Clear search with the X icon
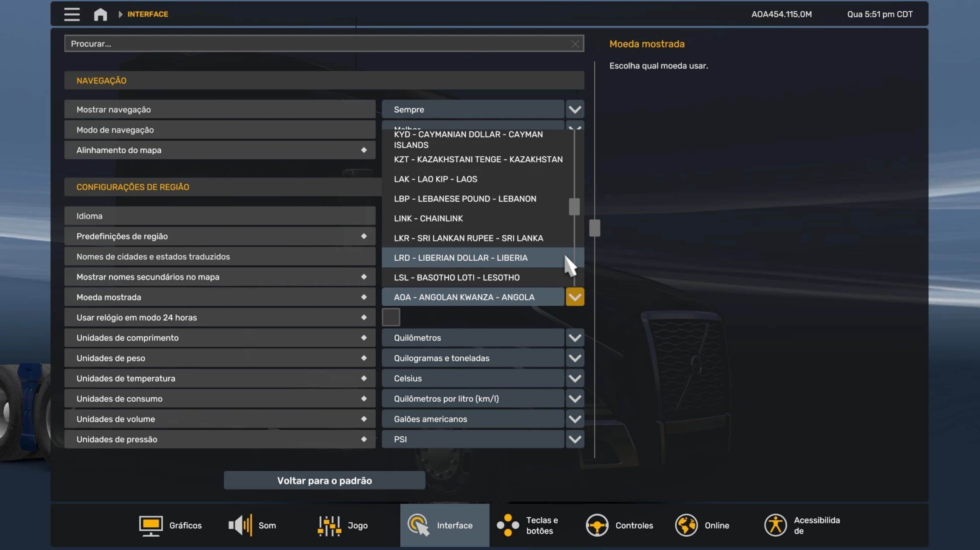The height and width of the screenshot is (550, 980). pos(575,44)
